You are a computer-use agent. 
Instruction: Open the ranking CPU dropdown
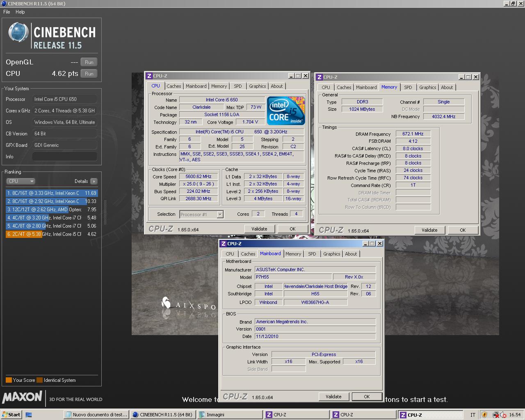click(21, 181)
